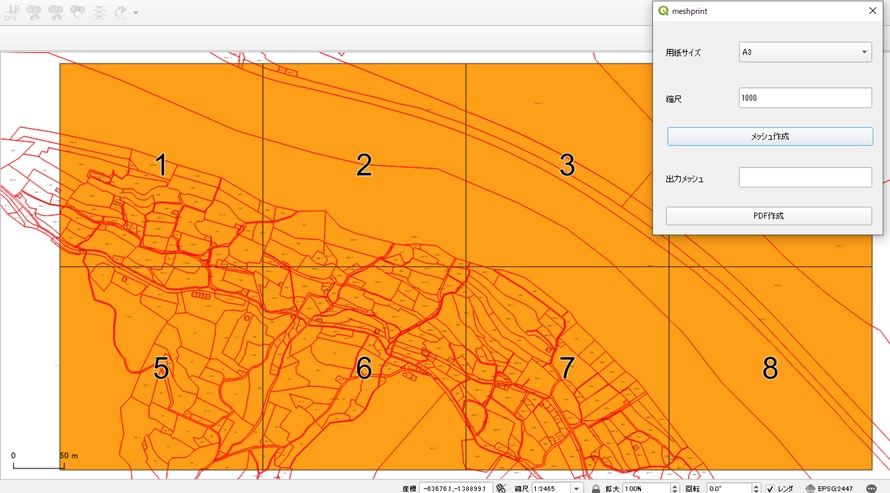Click the vertex editing icon in the top toolbar
890x493 pixels.
coord(13,12)
